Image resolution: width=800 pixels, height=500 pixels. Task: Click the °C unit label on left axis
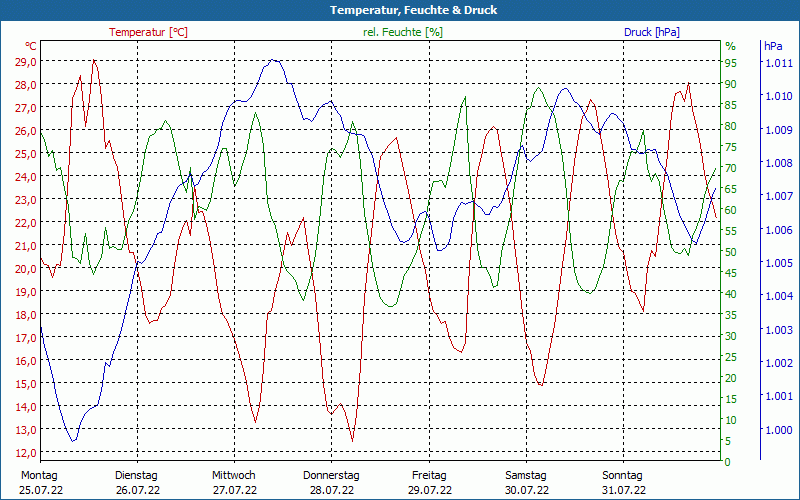(x=31, y=46)
